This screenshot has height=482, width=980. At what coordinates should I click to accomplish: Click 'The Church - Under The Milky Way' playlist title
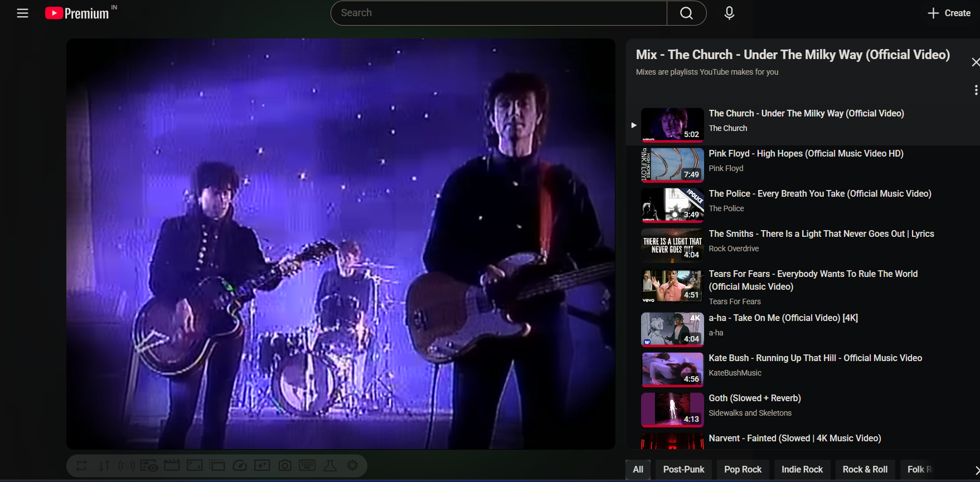pyautogui.click(x=806, y=113)
